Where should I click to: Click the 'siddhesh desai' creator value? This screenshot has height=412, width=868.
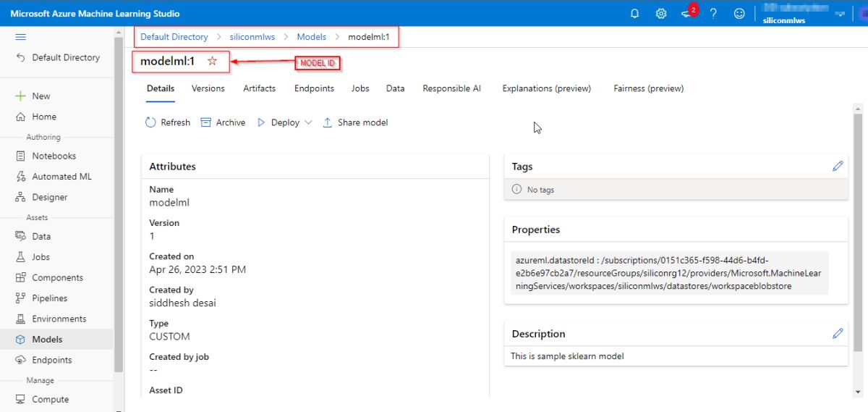(182, 303)
